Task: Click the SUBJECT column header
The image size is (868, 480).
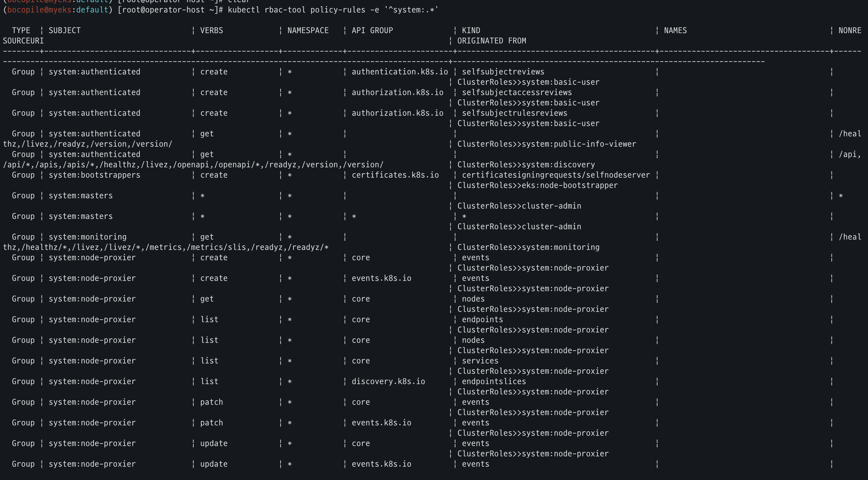Action: point(65,31)
